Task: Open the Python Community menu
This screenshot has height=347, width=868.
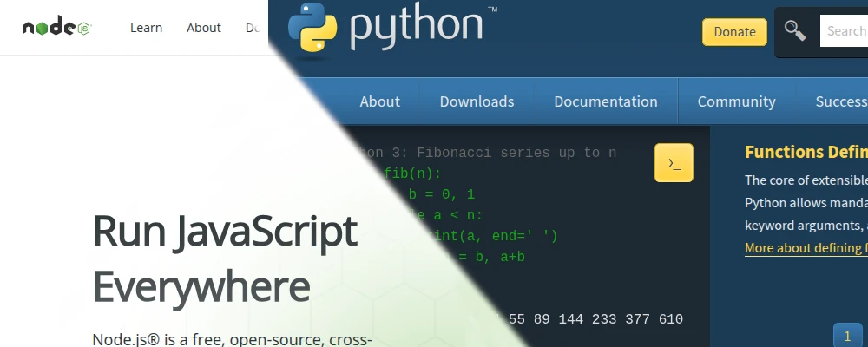Action: (x=736, y=101)
